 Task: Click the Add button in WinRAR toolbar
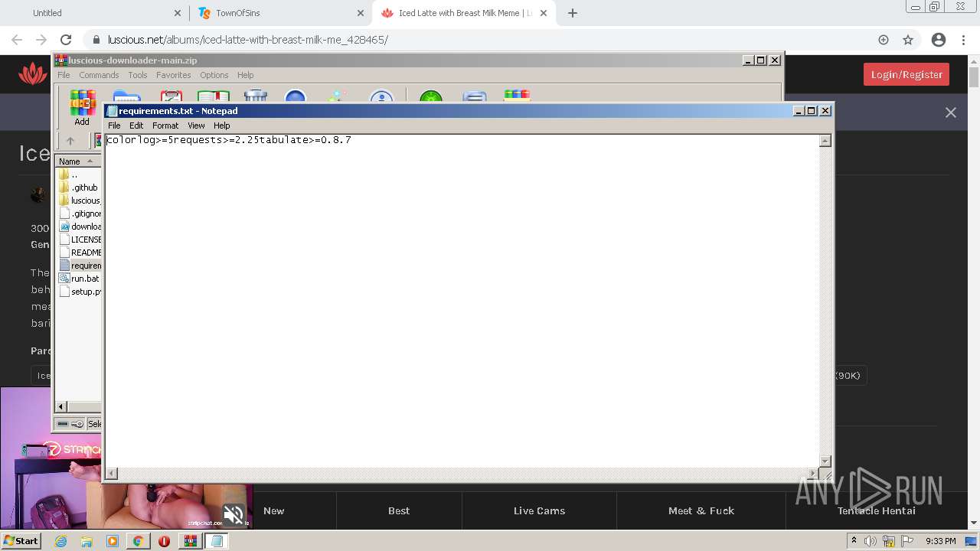[x=82, y=106]
